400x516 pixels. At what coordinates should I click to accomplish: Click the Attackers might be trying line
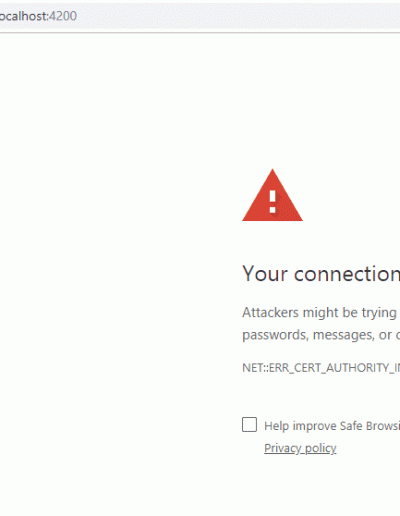319,313
